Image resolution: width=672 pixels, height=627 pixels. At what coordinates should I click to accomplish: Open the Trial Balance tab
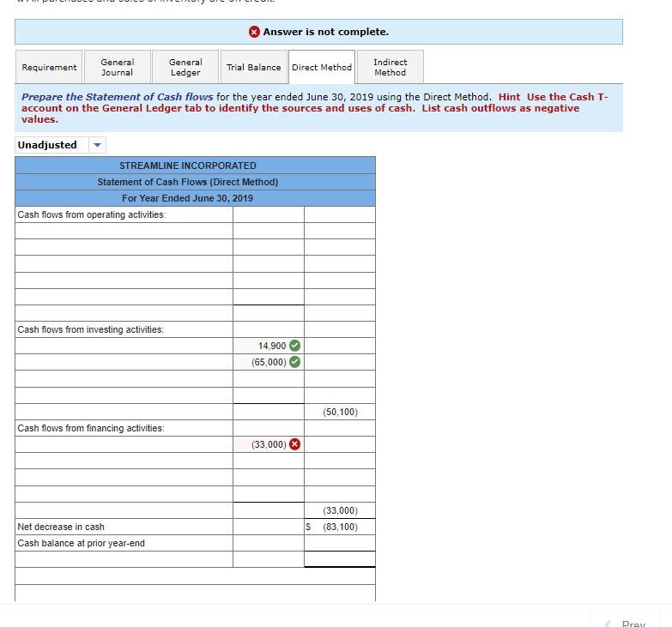click(x=254, y=67)
